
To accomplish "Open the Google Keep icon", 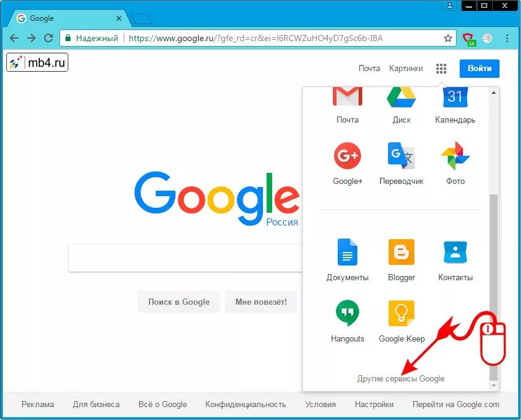I will pyautogui.click(x=401, y=313).
